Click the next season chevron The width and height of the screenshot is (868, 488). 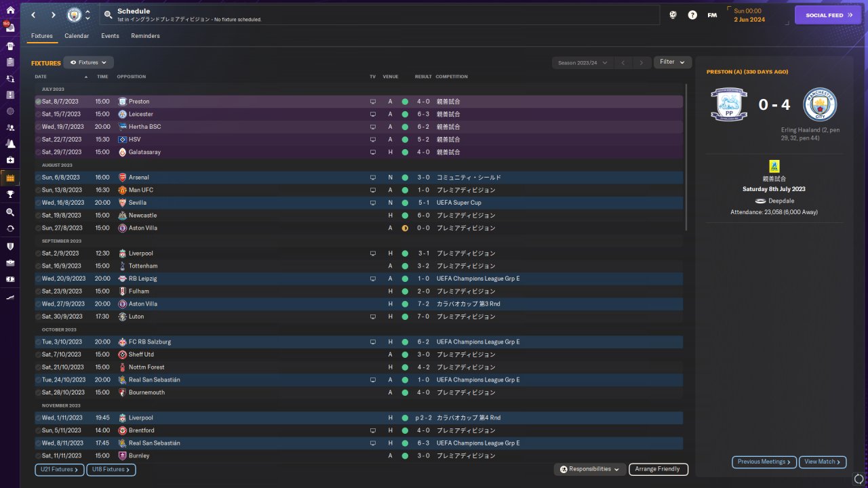tap(642, 62)
